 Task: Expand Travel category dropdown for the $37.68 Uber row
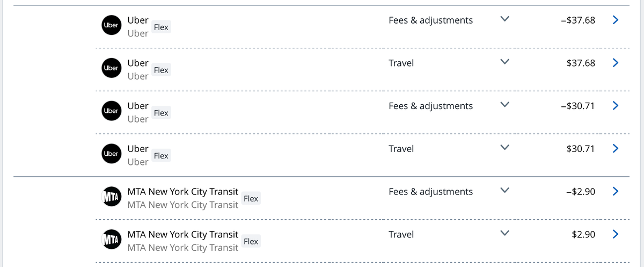pos(504,62)
